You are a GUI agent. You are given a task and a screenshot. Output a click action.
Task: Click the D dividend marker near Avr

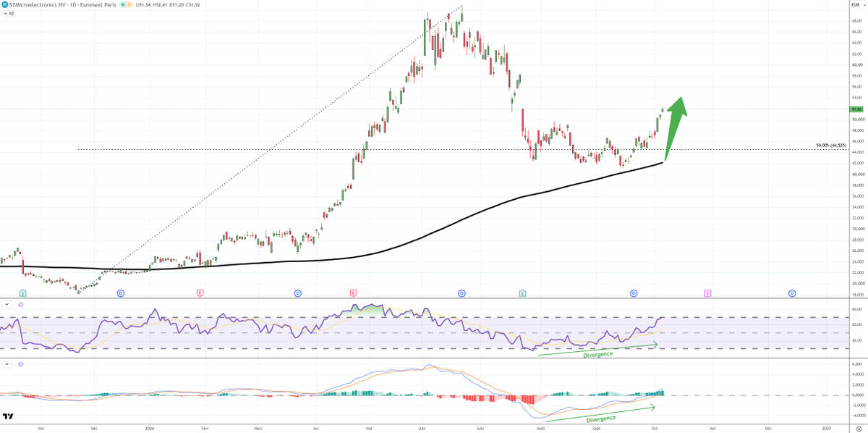click(297, 293)
